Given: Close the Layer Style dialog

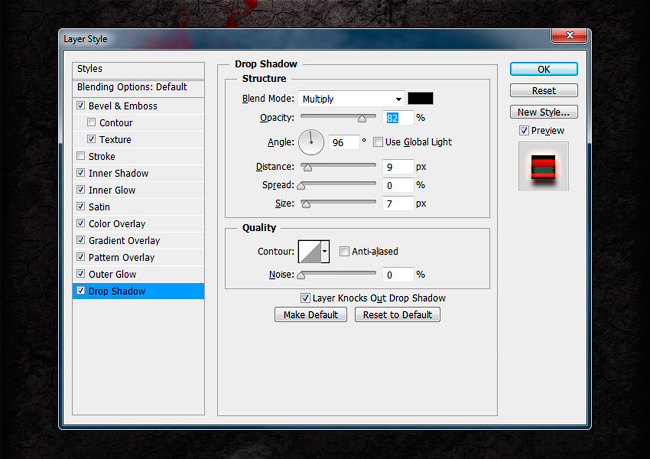Looking at the screenshot, I should [569, 36].
